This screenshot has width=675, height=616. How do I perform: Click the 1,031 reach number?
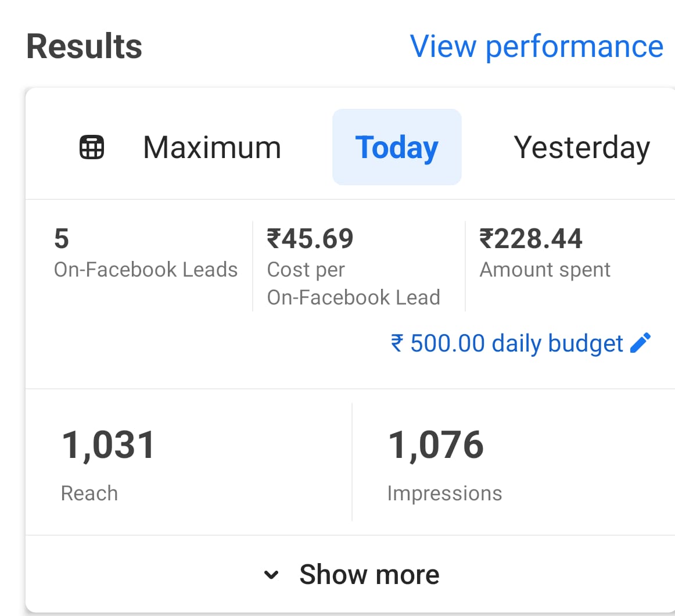point(108,445)
